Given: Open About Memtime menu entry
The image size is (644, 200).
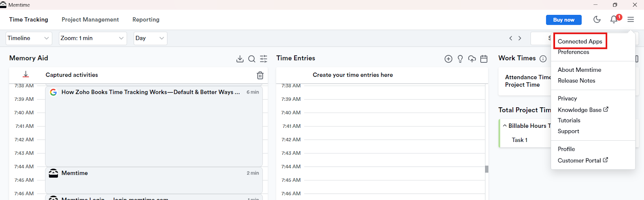Looking at the screenshot, I should (x=579, y=70).
